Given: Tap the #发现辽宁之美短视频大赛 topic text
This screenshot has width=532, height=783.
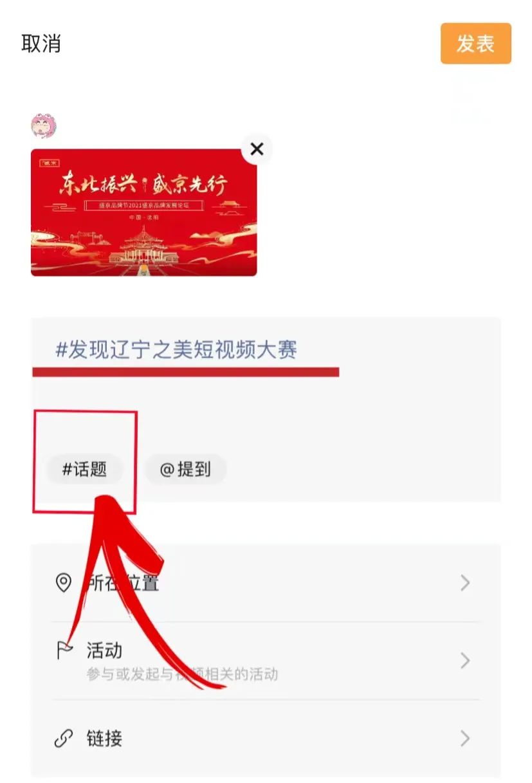Looking at the screenshot, I should click(x=176, y=350).
